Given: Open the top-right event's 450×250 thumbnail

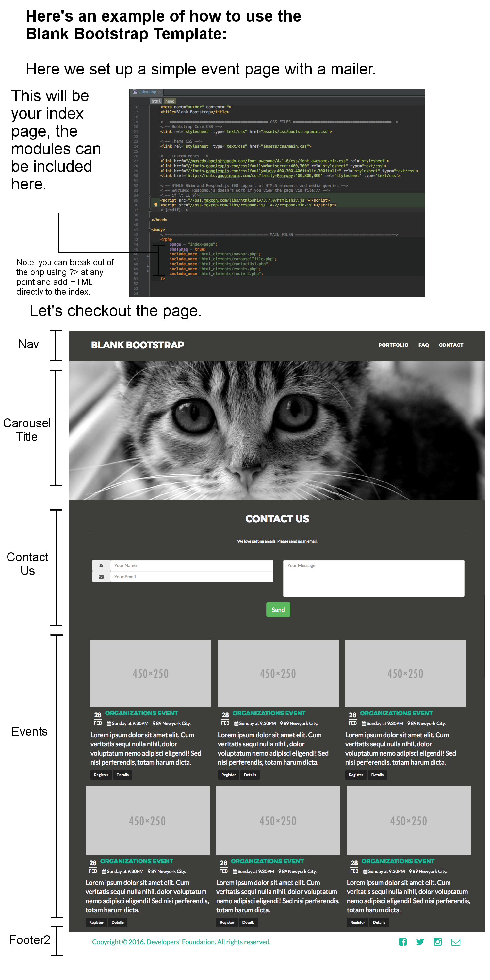Looking at the screenshot, I should (x=405, y=673).
